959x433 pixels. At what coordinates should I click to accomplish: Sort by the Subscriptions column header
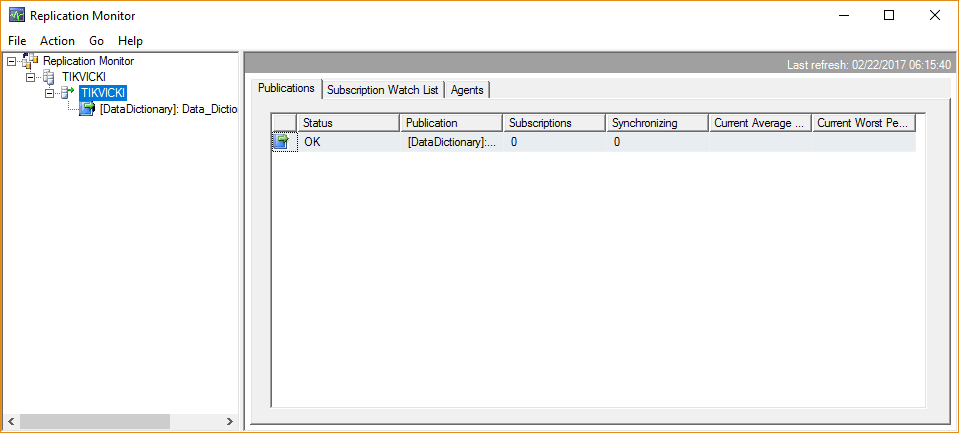[554, 123]
